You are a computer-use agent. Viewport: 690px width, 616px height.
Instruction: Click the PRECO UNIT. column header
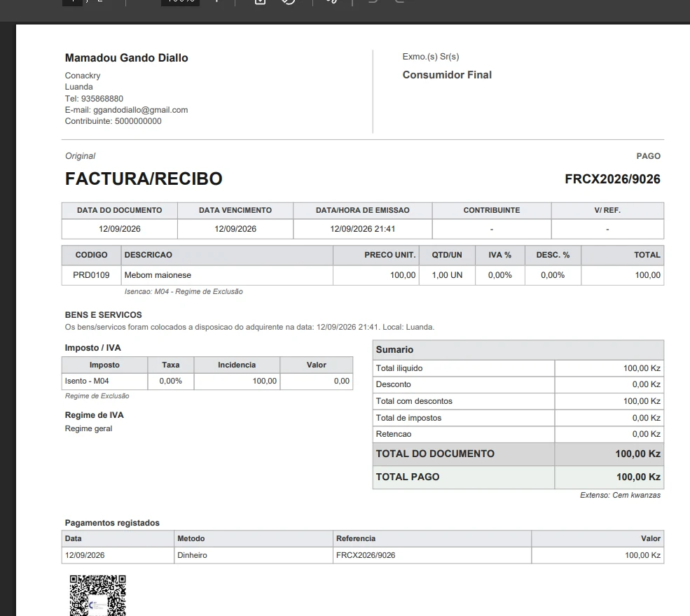(x=376, y=255)
